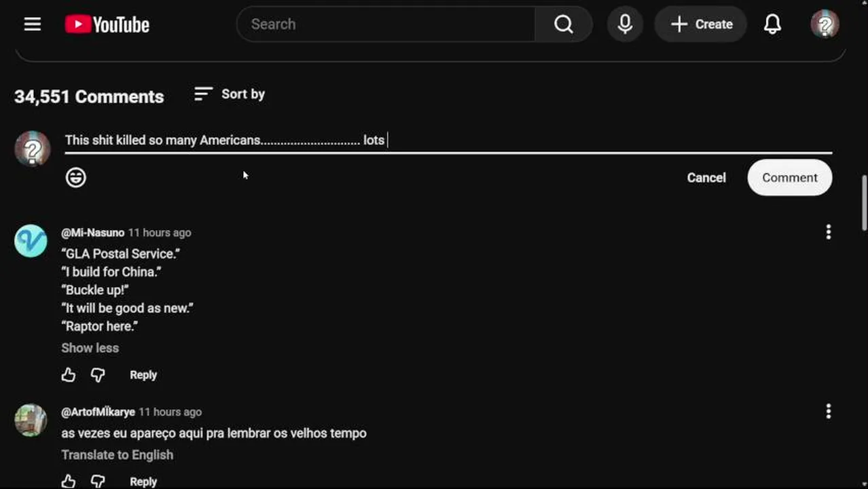Open options menu for @Mi-Nasuno comment
Viewport: 868px width, 489px height.
tap(828, 232)
